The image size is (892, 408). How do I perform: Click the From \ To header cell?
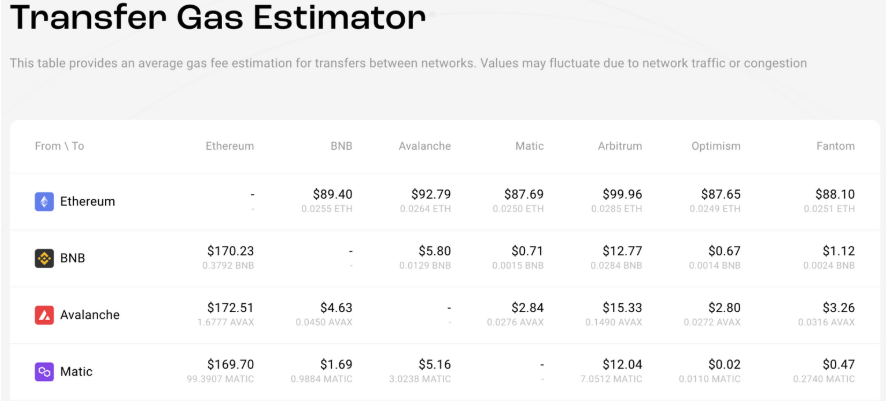(59, 146)
